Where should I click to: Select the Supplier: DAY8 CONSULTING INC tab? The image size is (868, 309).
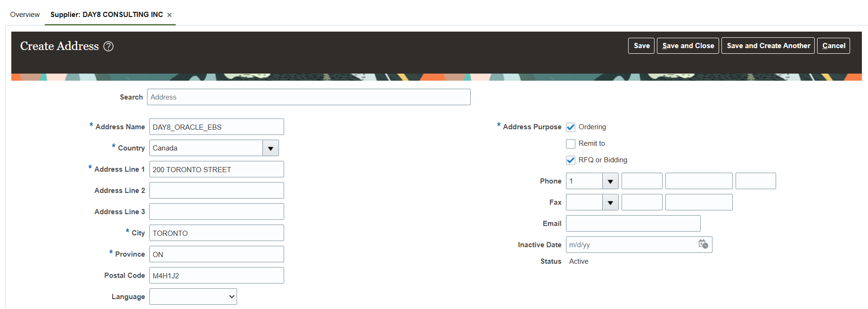click(106, 15)
